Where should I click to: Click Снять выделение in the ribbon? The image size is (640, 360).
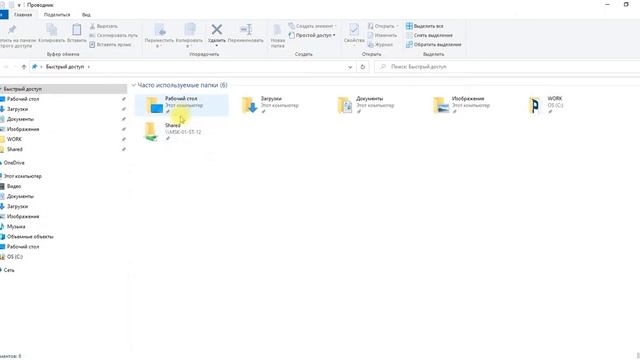(x=429, y=36)
